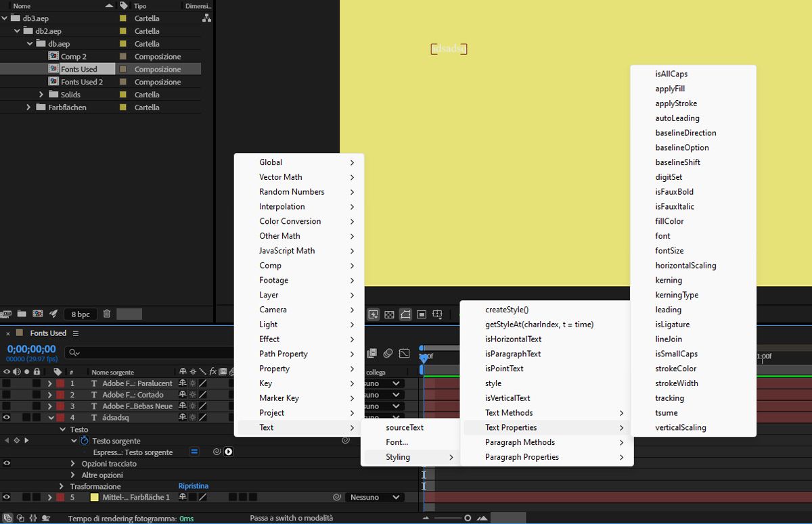Open the project flowchart view icon

[x=207, y=18]
